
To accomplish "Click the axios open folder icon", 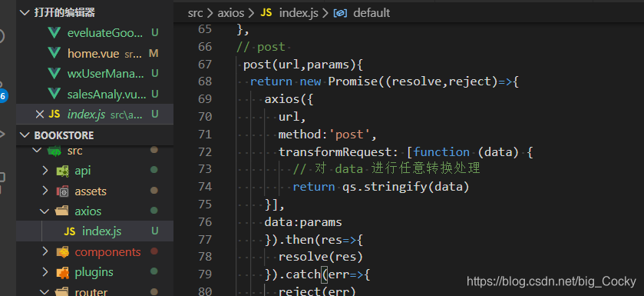I will click(61, 211).
